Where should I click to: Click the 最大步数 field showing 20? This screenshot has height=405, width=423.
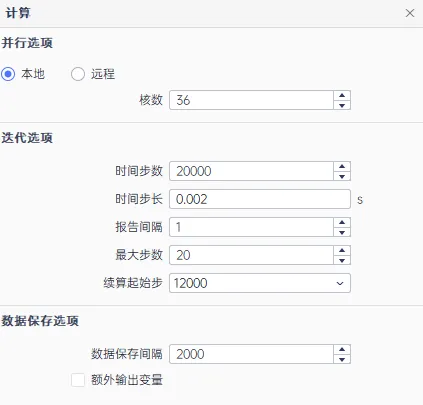[x=251, y=255]
